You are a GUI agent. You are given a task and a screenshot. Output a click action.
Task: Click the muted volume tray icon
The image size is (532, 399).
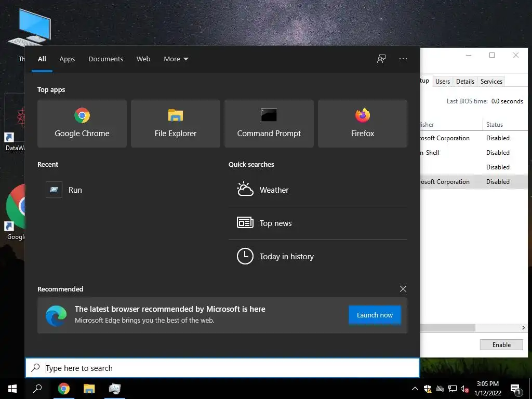coord(465,389)
